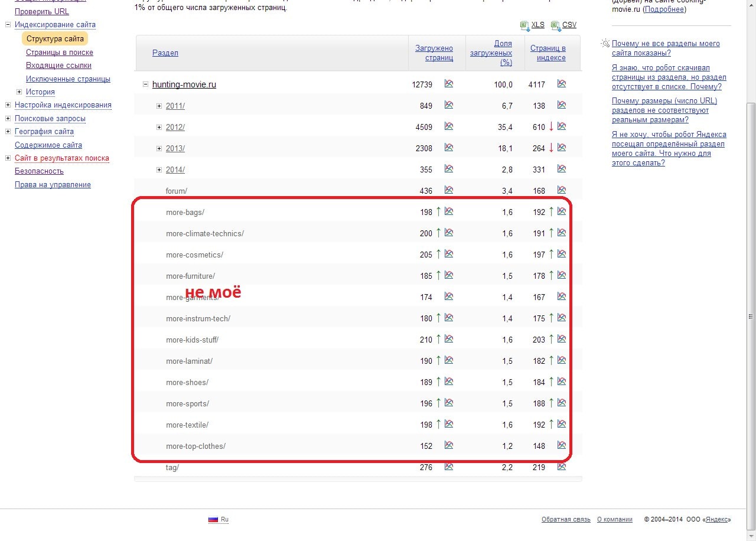Expand the 2012/ section
The width and height of the screenshot is (756, 541).
click(x=159, y=127)
